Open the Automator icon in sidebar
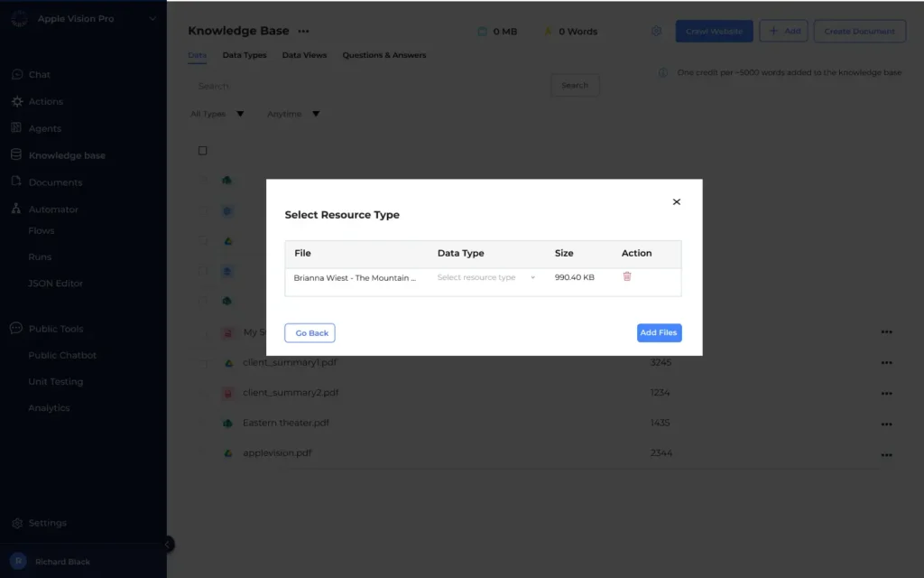Screen dimensions: 924x578 (16, 209)
